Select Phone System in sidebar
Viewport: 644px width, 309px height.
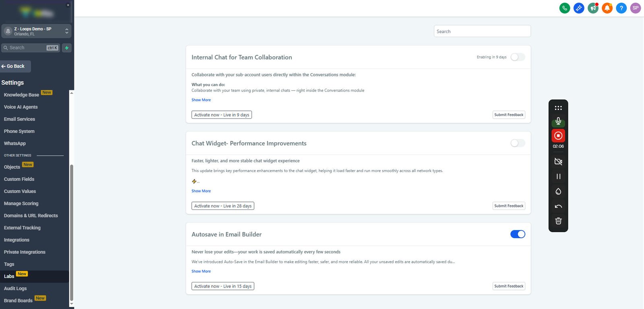[x=19, y=131]
